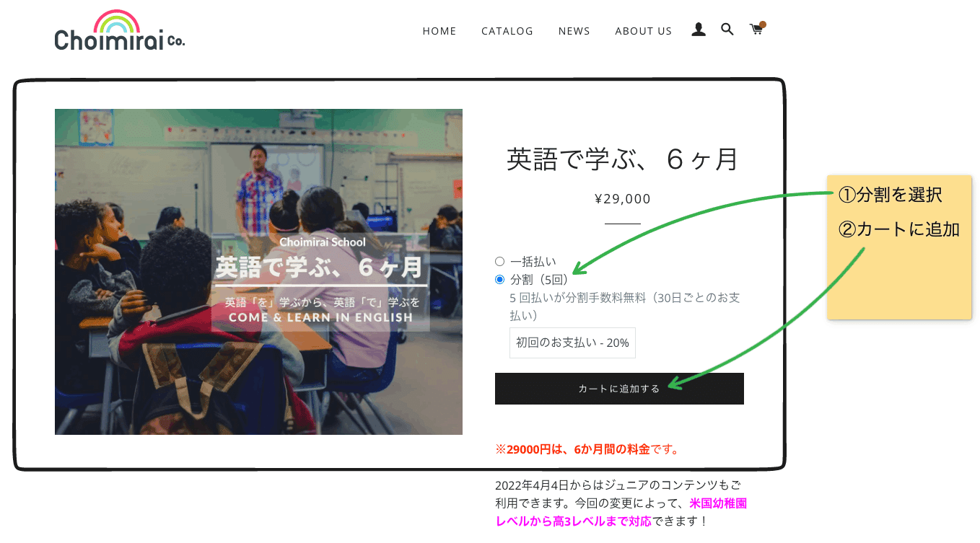Click the red 29000円 disclaimer text
Viewport: 980px width, 543px height.
pos(586,449)
